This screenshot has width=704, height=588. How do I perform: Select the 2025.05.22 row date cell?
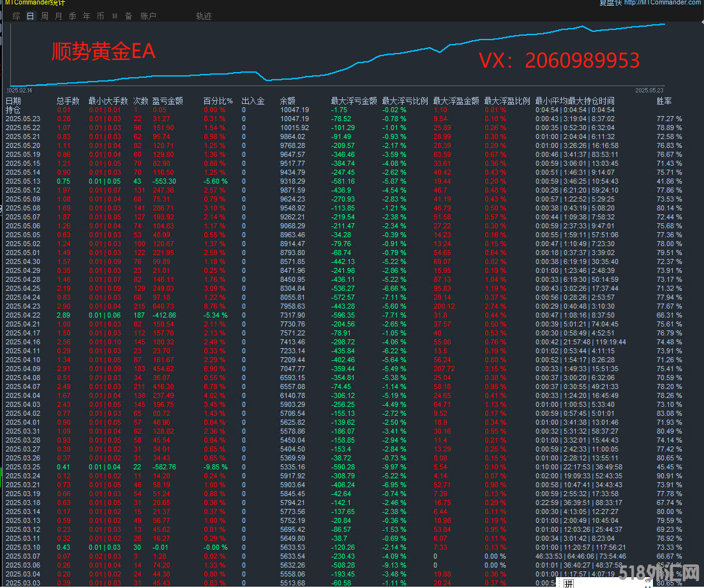click(23, 128)
